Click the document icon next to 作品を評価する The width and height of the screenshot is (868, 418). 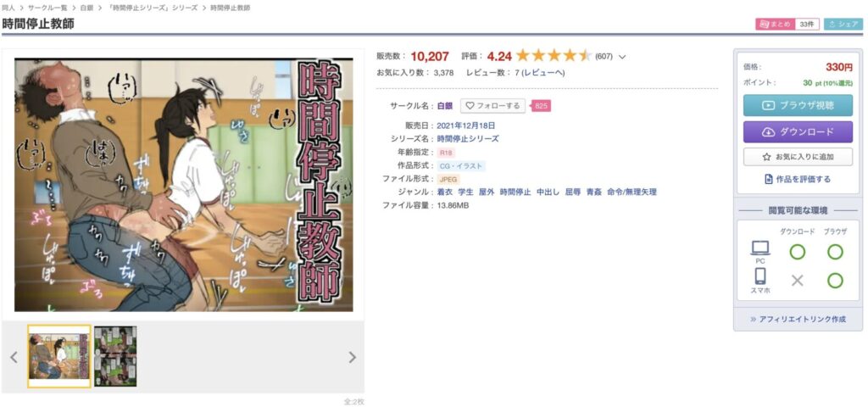768,180
